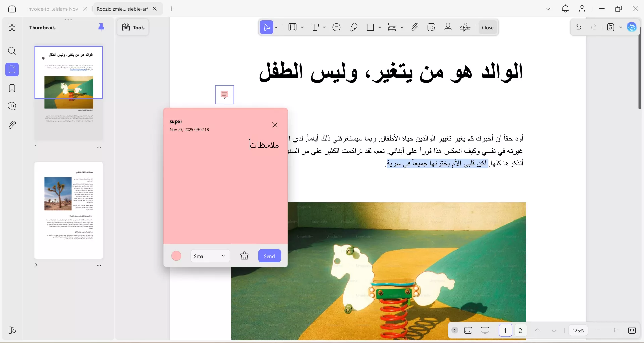Image resolution: width=644 pixels, height=343 pixels.
Task: Select the cursor selection tool
Action: (267, 28)
